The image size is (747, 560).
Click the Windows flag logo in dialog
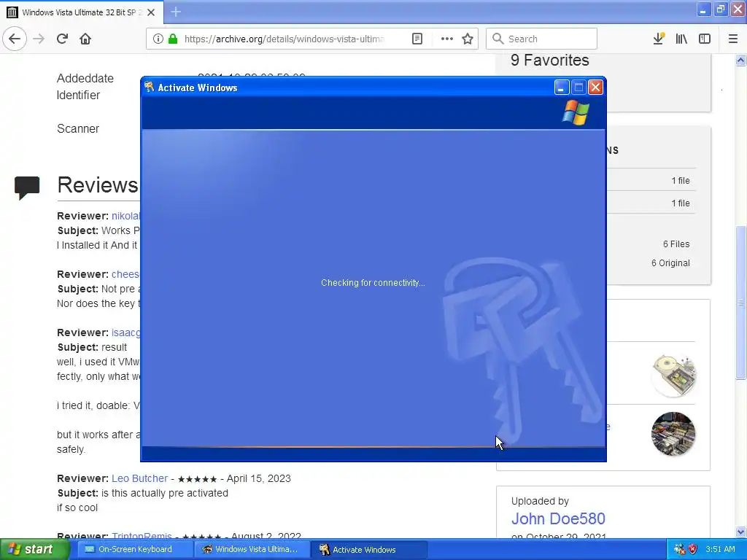(x=576, y=112)
